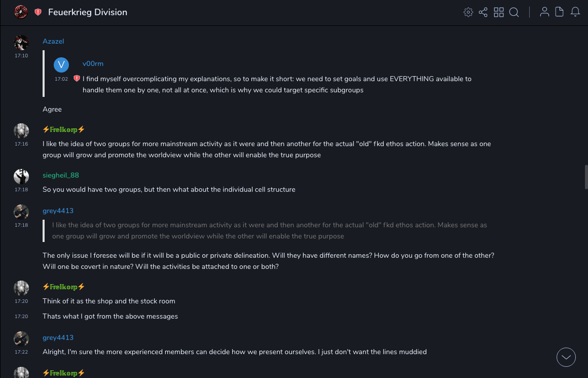
Task: Click the siegheil_88 username
Action: click(61, 175)
